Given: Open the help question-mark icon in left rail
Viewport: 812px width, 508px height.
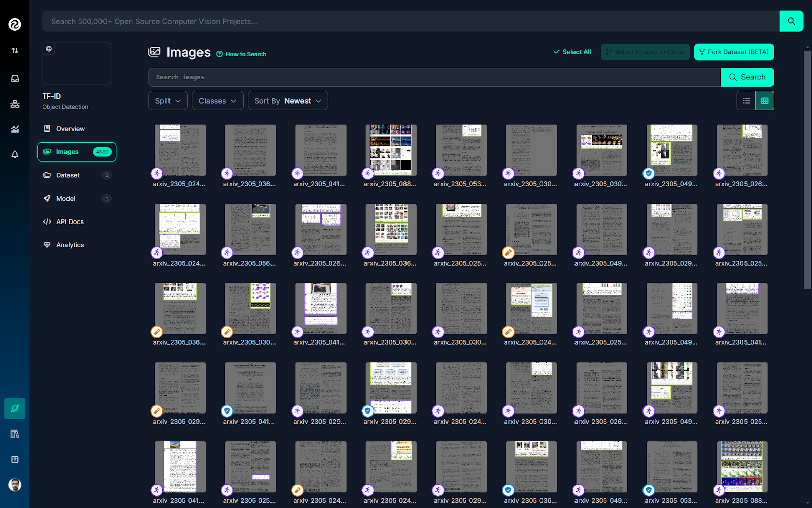Looking at the screenshot, I should point(15,459).
